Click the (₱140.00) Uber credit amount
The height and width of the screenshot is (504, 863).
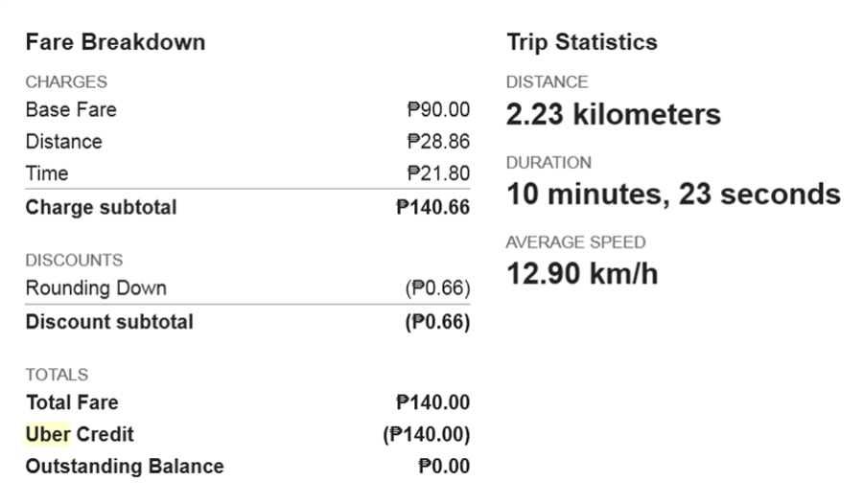(427, 434)
